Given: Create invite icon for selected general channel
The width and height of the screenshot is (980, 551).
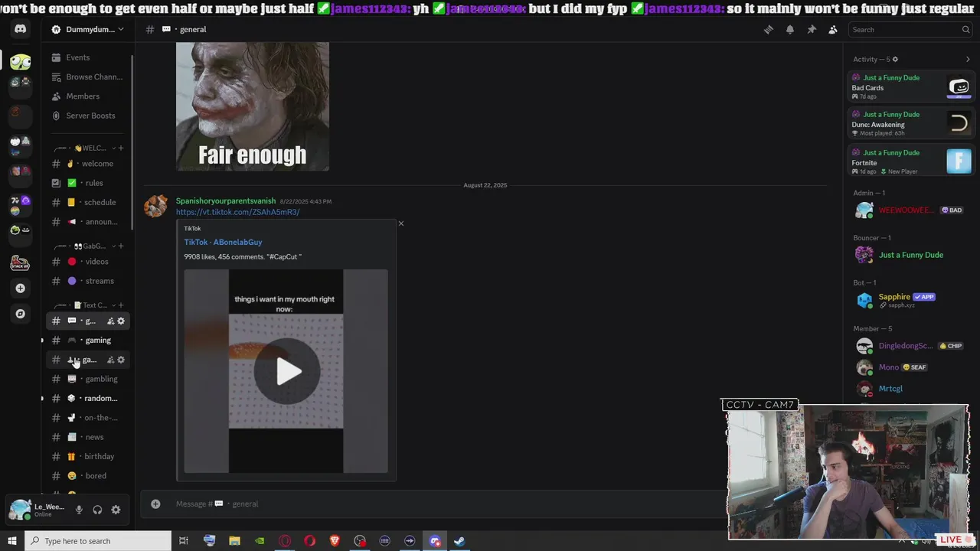Looking at the screenshot, I should 110,321.
